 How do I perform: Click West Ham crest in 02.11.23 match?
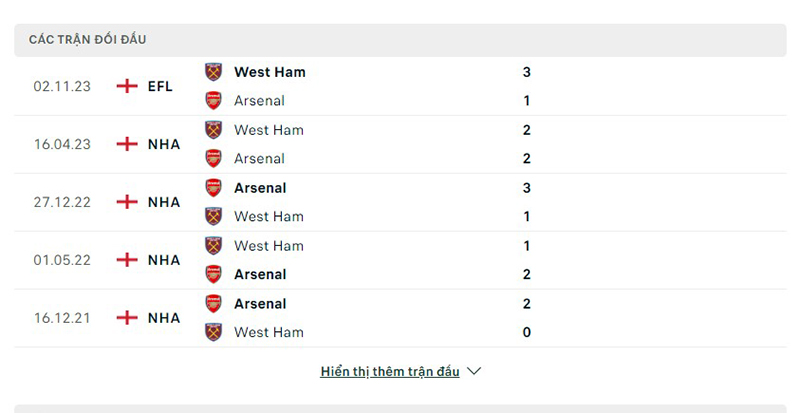coord(213,72)
